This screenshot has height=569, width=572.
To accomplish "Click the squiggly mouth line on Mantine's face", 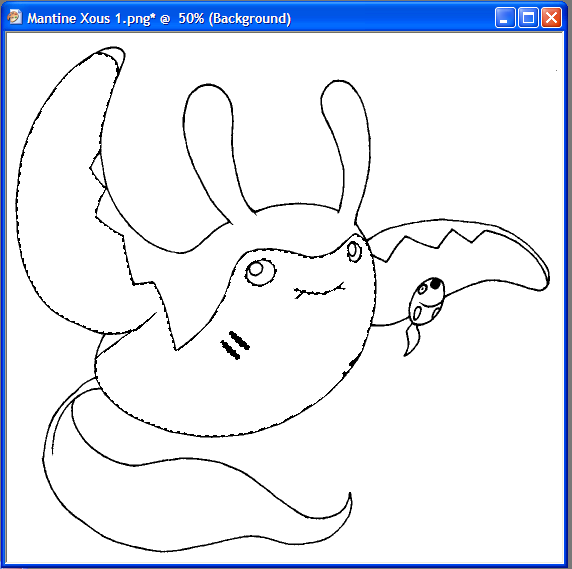I will [320, 290].
